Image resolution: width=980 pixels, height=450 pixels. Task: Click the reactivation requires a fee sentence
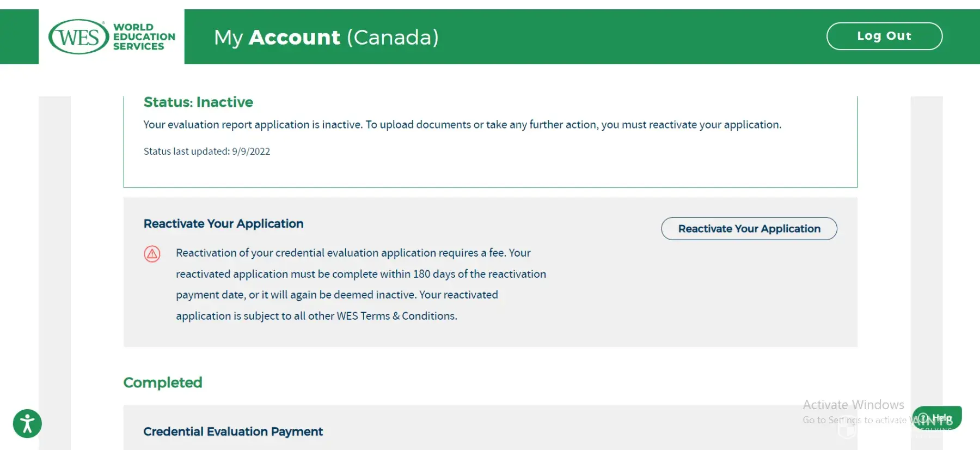tap(353, 253)
